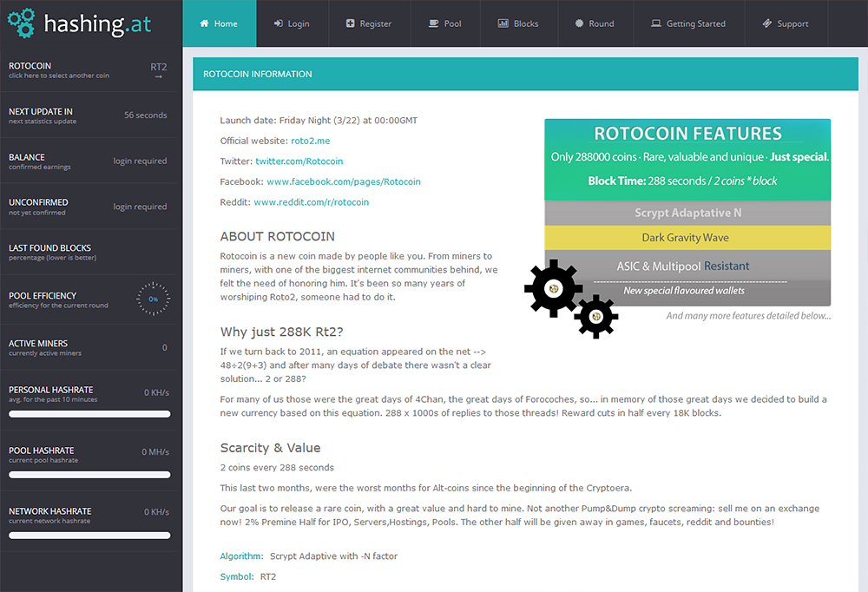Click the Active Miners count 0
The height and width of the screenshot is (592, 868).
[164, 347]
